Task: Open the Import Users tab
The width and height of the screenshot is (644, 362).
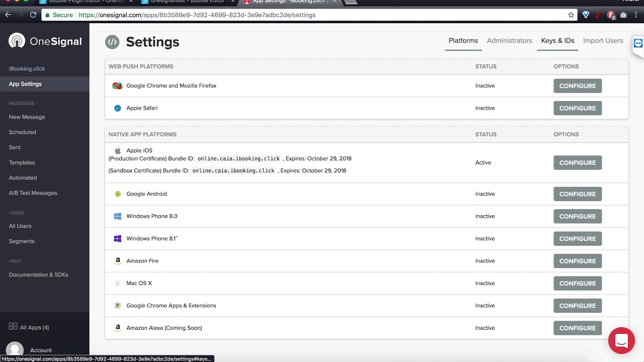Action: pos(603,41)
